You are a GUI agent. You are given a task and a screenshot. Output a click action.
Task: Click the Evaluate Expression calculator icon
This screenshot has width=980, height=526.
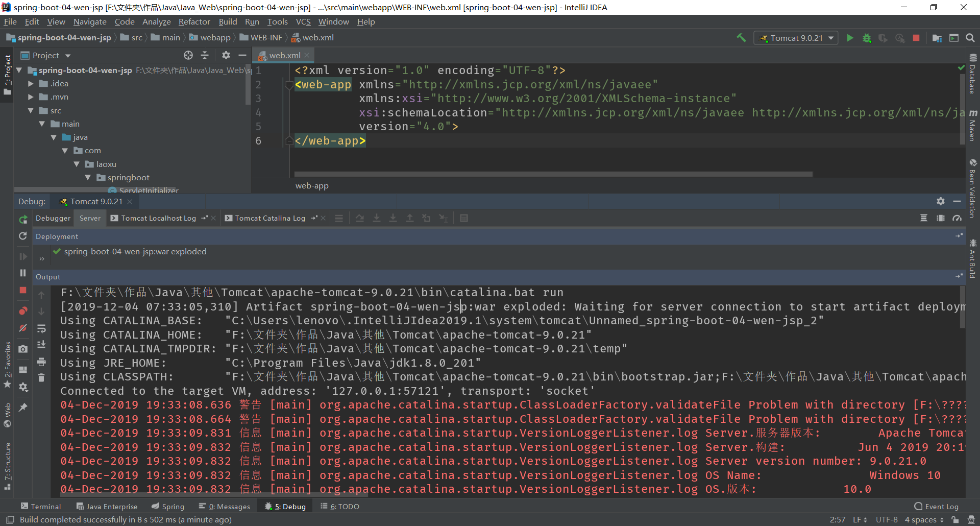[464, 218]
